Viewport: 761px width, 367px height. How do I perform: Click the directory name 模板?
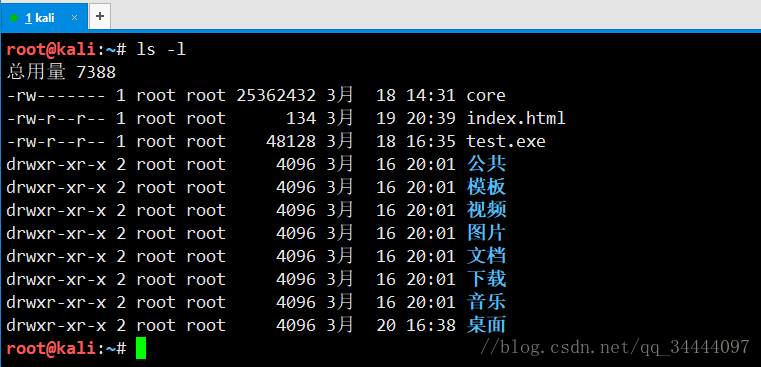(486, 187)
